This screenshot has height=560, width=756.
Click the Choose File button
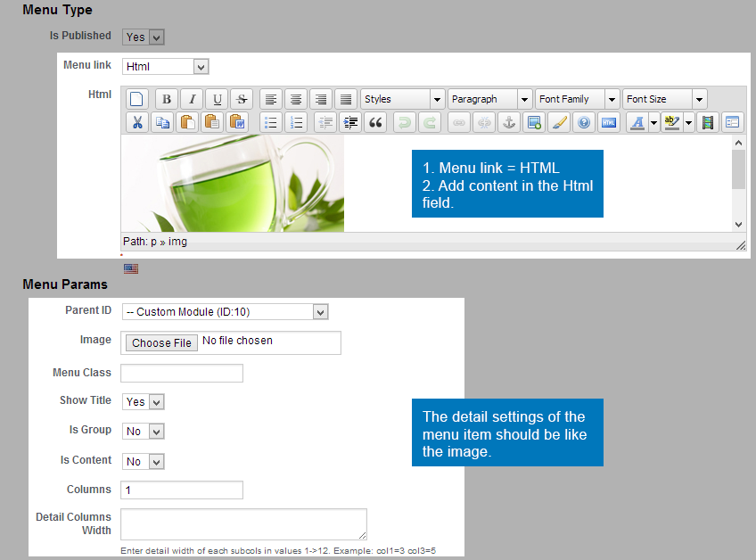pyautogui.click(x=161, y=342)
